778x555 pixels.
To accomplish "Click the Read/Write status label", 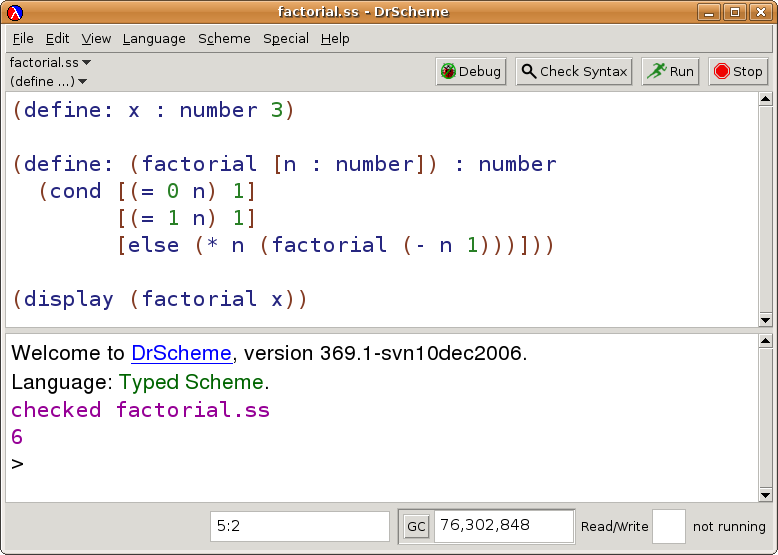I will 614,526.
